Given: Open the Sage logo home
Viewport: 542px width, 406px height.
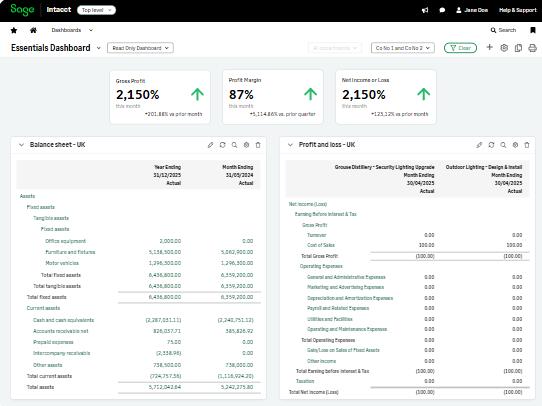Looking at the screenshot, I should 22,10.
